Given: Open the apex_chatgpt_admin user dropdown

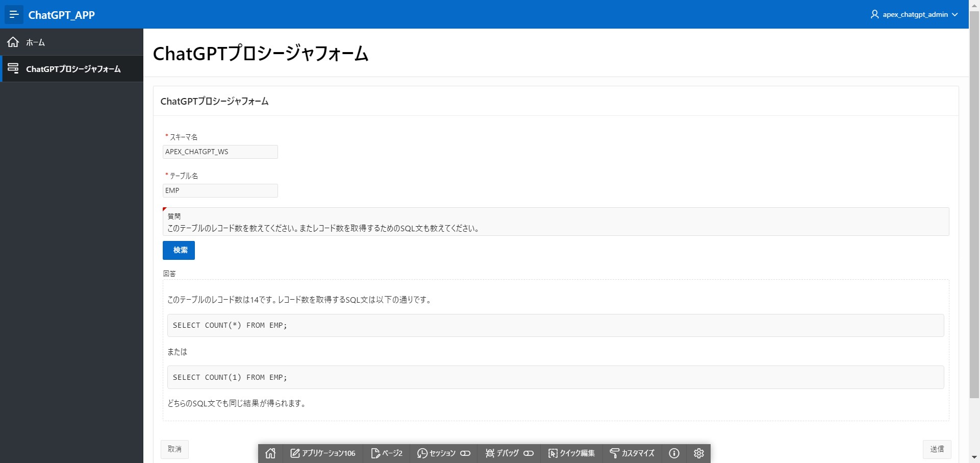Looking at the screenshot, I should click(914, 14).
